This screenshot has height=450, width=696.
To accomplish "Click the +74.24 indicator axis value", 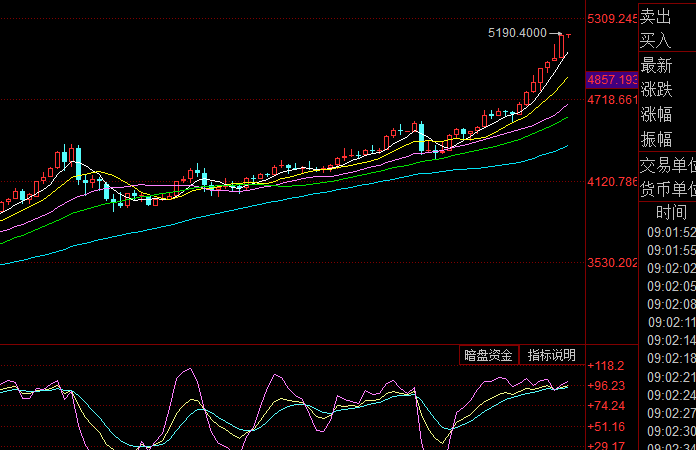I will [x=606, y=406].
